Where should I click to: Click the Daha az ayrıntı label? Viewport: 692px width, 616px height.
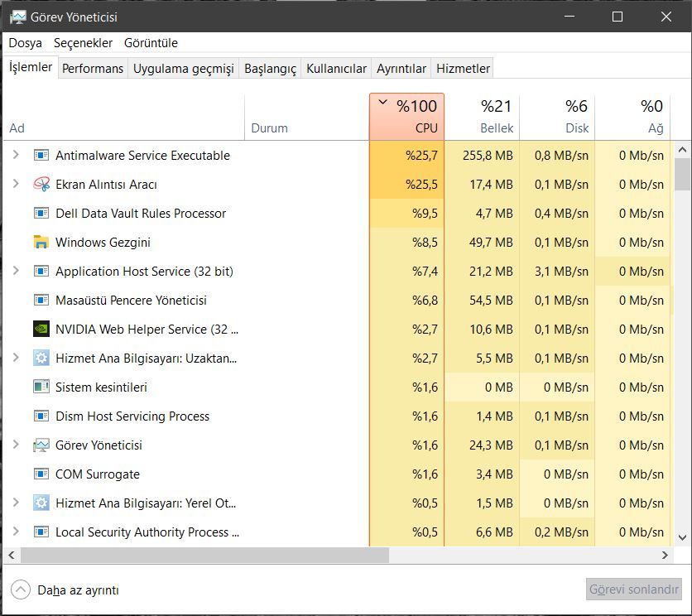pos(78,590)
